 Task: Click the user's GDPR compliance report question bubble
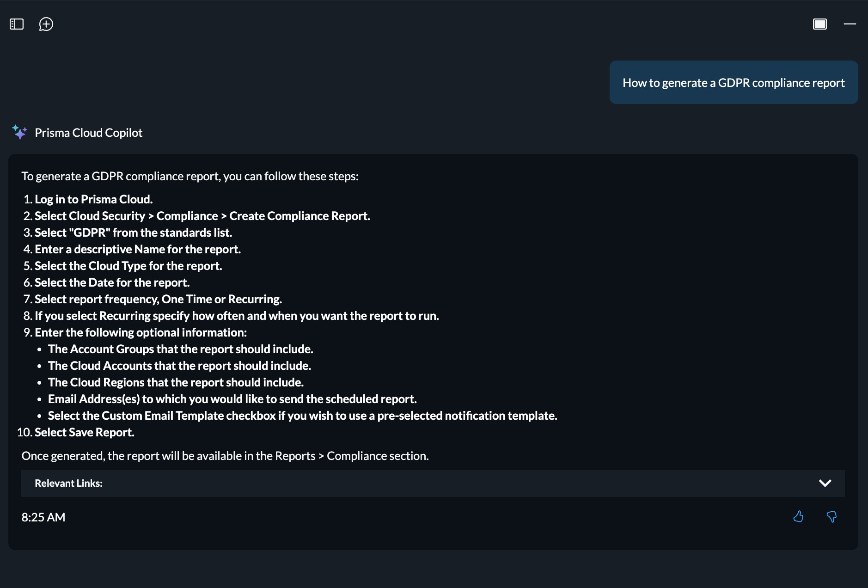point(734,83)
